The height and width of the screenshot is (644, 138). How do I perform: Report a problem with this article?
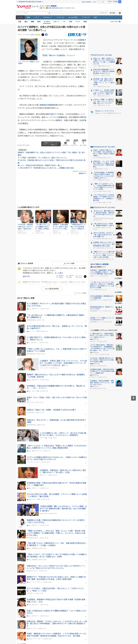pos(23,145)
